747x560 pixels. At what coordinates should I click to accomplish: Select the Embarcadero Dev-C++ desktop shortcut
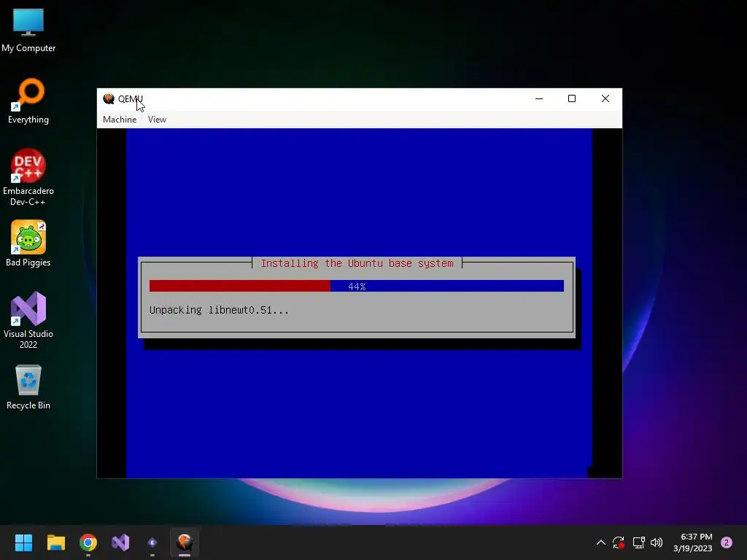click(28, 177)
